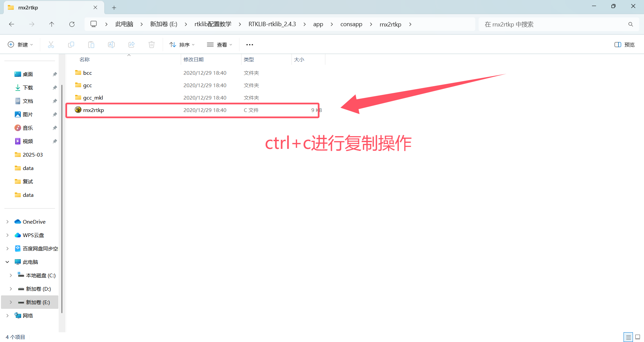The height and width of the screenshot is (342, 644).
Task: Open a new tab with the plus button
Action: (x=114, y=7)
